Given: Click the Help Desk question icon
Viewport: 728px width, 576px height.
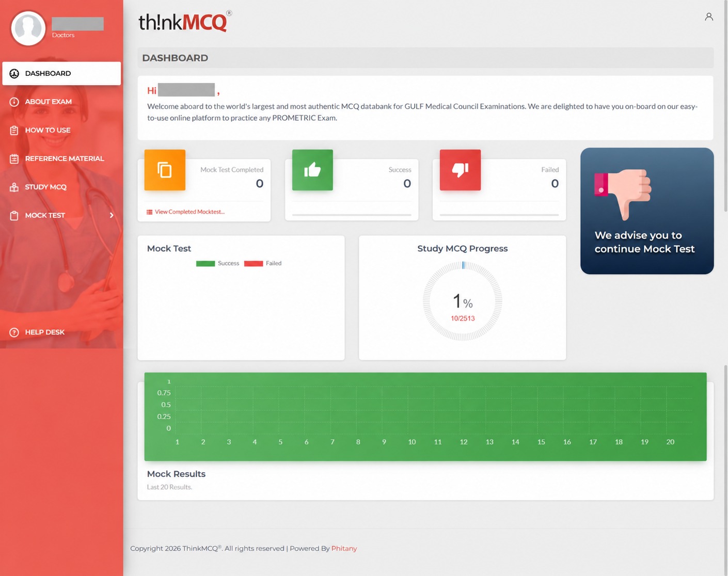Looking at the screenshot, I should pyautogui.click(x=14, y=332).
